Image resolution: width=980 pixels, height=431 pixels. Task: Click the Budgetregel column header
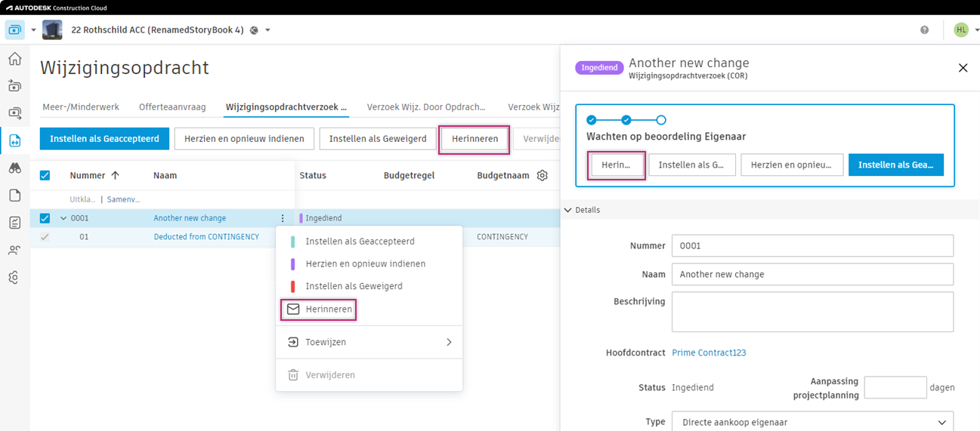coord(409,175)
